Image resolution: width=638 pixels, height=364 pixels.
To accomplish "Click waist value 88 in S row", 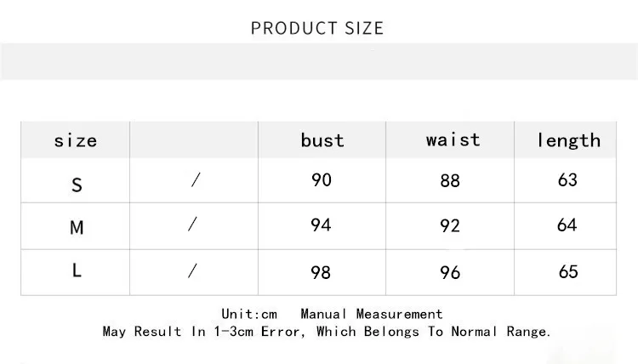I will point(450,180).
